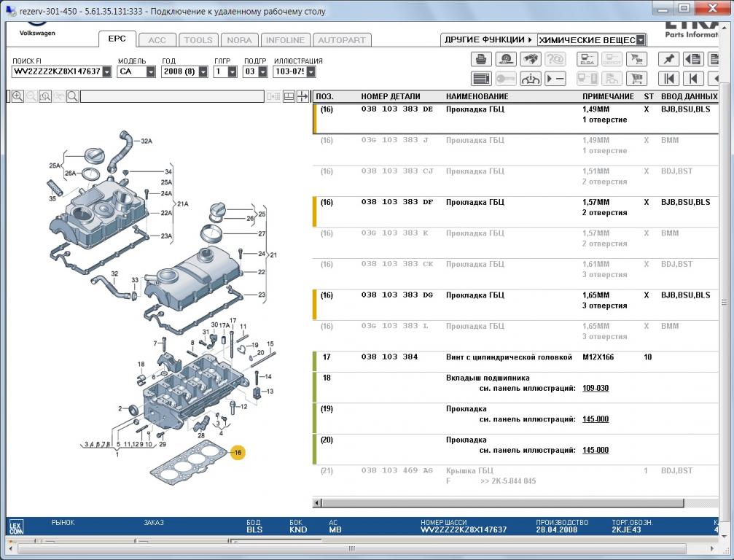Click the 32A hose callout on diagram

pyautogui.click(x=147, y=141)
